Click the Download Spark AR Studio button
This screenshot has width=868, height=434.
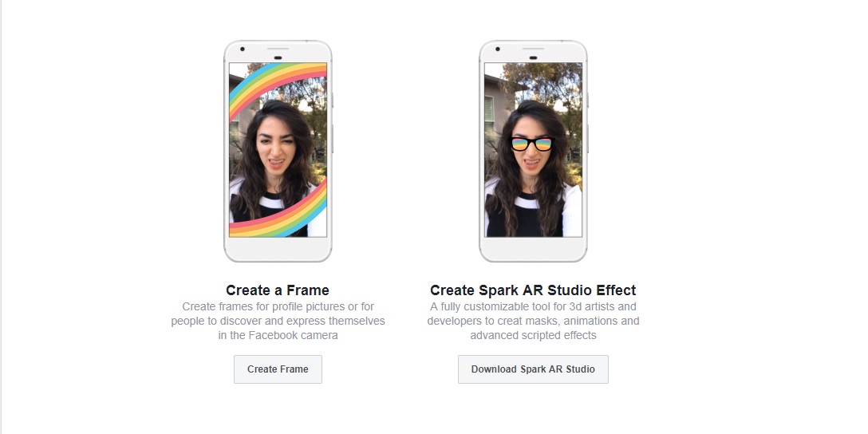click(x=533, y=369)
